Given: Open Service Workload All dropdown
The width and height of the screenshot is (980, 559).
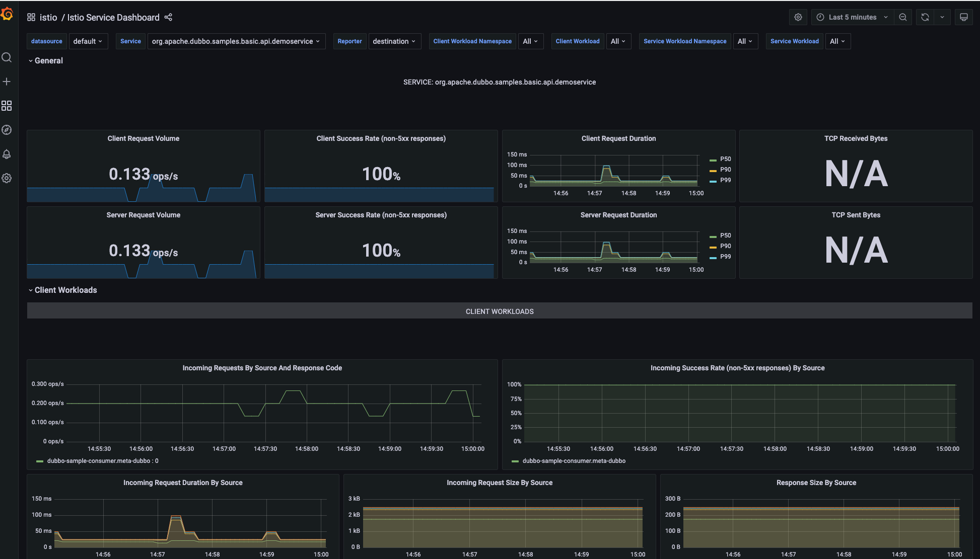Looking at the screenshot, I should click(838, 41).
